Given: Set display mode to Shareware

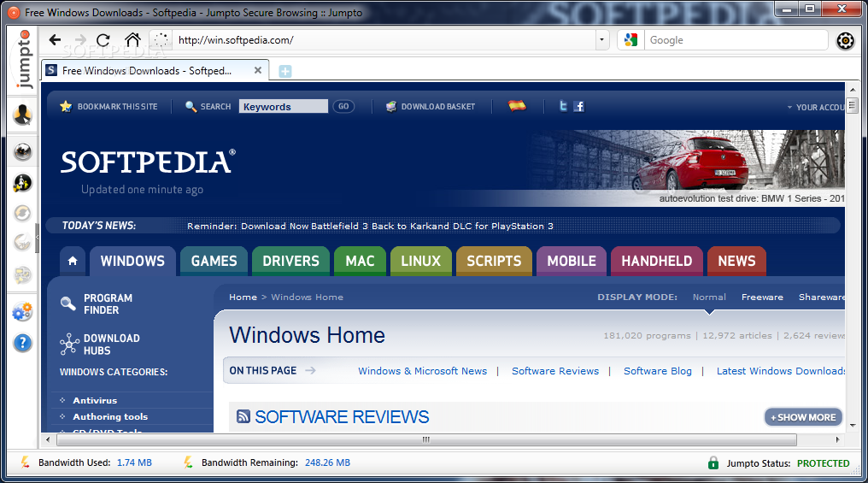Looking at the screenshot, I should point(822,297).
